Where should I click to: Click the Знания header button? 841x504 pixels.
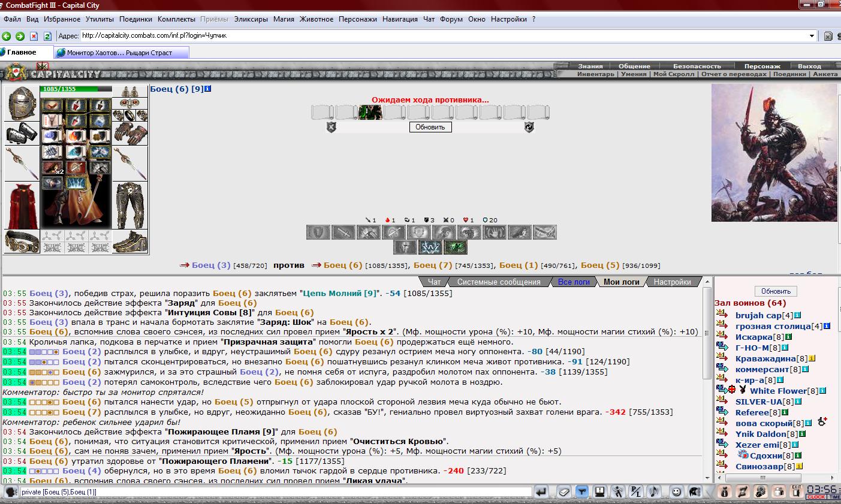tap(590, 66)
